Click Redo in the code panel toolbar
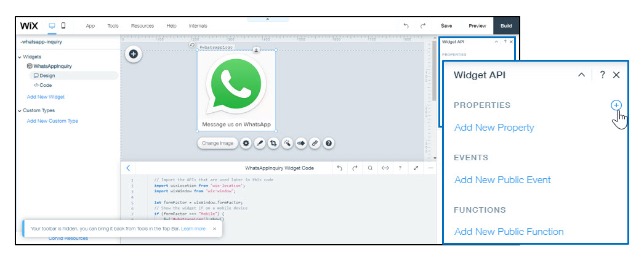Viewport: 644px width, 270px height. click(x=355, y=168)
